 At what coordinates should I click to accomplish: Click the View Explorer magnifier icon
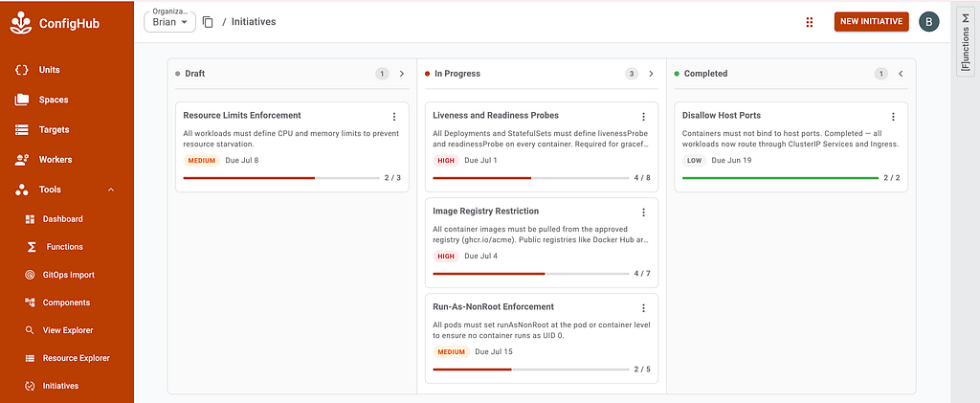click(30, 330)
